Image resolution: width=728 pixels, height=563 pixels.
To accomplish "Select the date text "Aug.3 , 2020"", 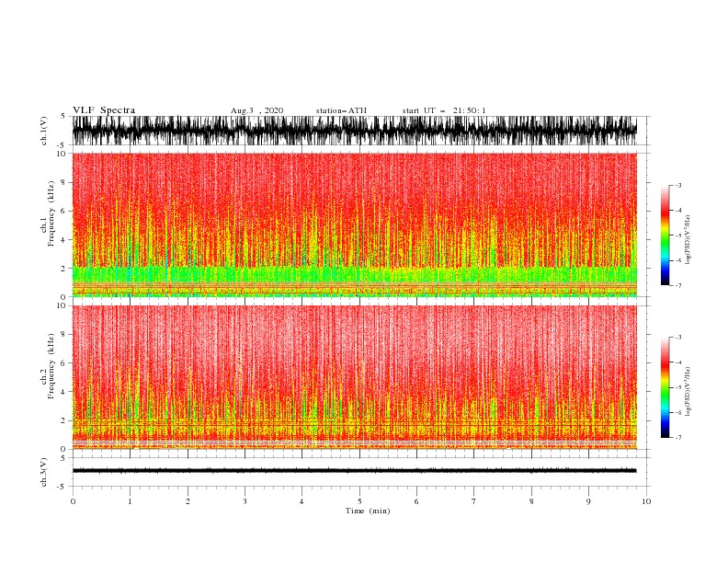I will pyautogui.click(x=256, y=110).
